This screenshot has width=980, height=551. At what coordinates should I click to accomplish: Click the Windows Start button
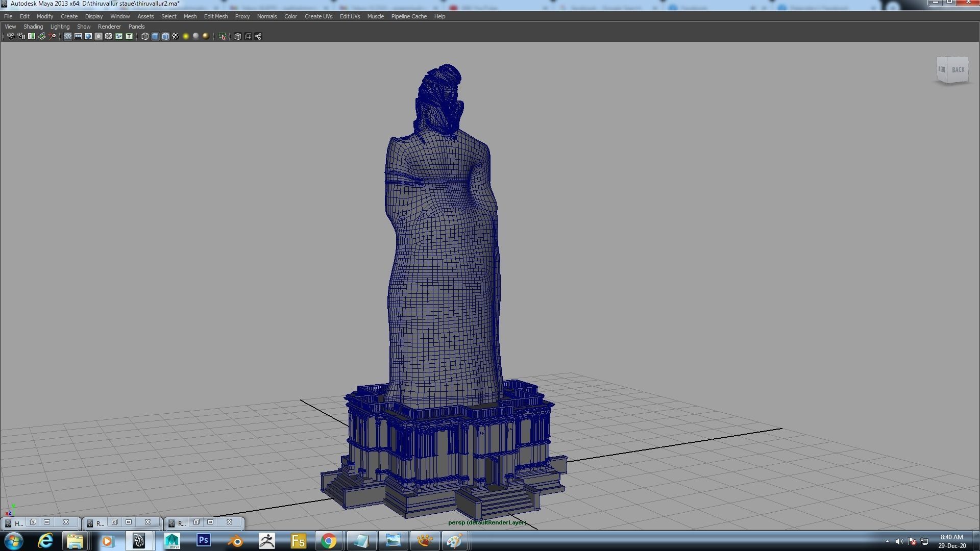13,541
